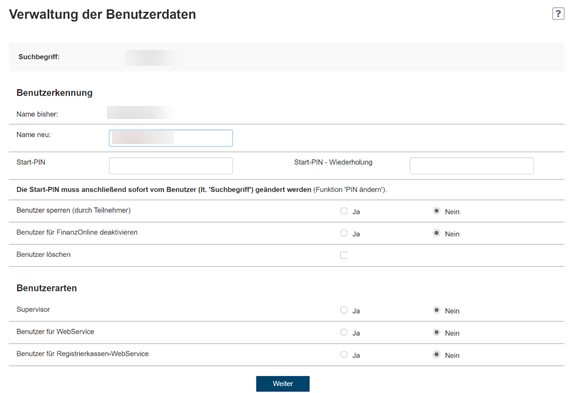Click the Benutzer löschen label
588x393 pixels.
point(44,254)
